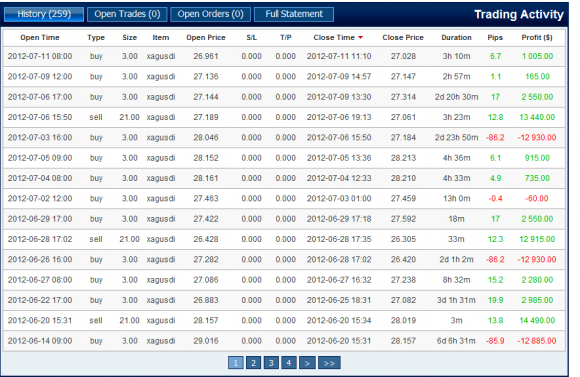Select open time 2012-07-05 09:00
This screenshot has height=377, width=580.
coord(40,158)
